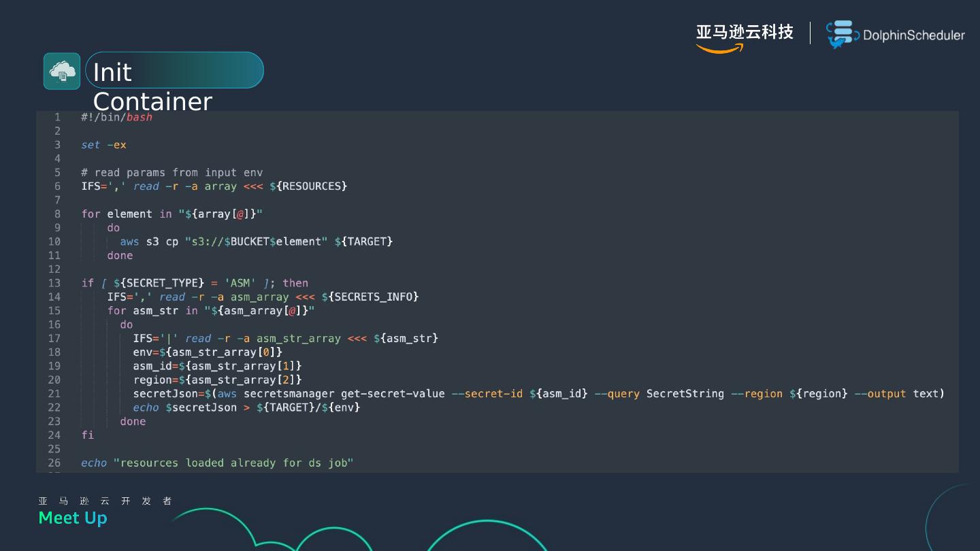Screen dimensions: 980x551
Task: Click the line reading ${SECRETS_INFO} into asm_array
Action: tap(263, 297)
